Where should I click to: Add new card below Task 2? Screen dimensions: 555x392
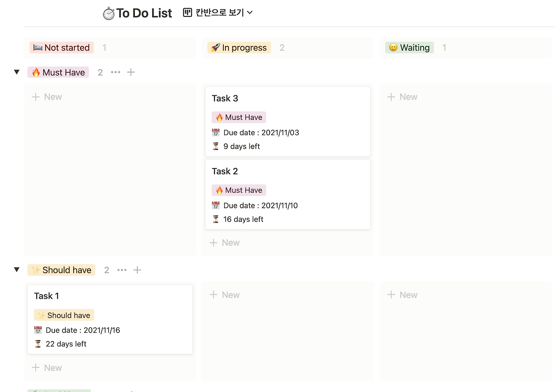(225, 243)
